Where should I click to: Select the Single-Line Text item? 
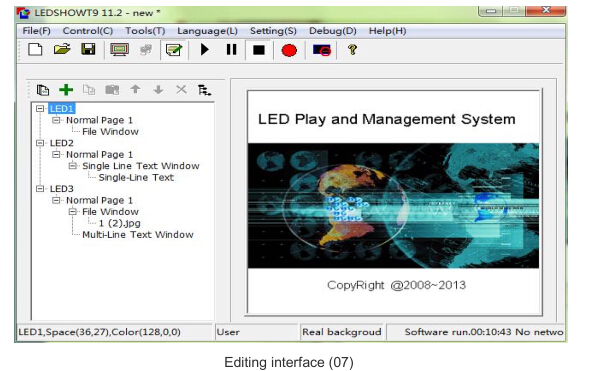pos(136,177)
